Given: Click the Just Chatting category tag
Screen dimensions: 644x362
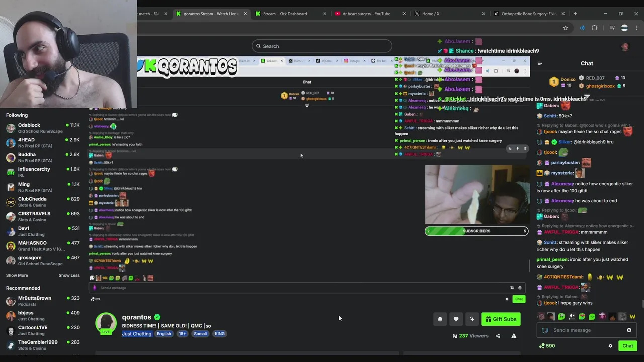Looking at the screenshot, I should point(136,334).
